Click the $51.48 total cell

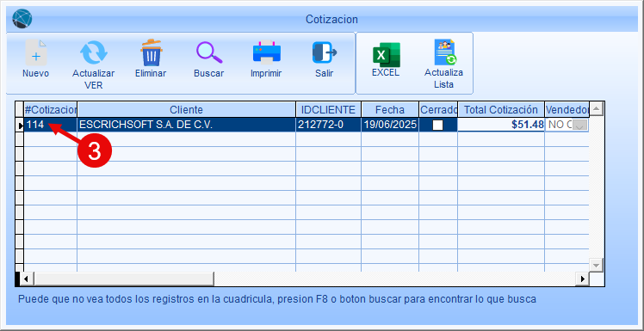501,125
